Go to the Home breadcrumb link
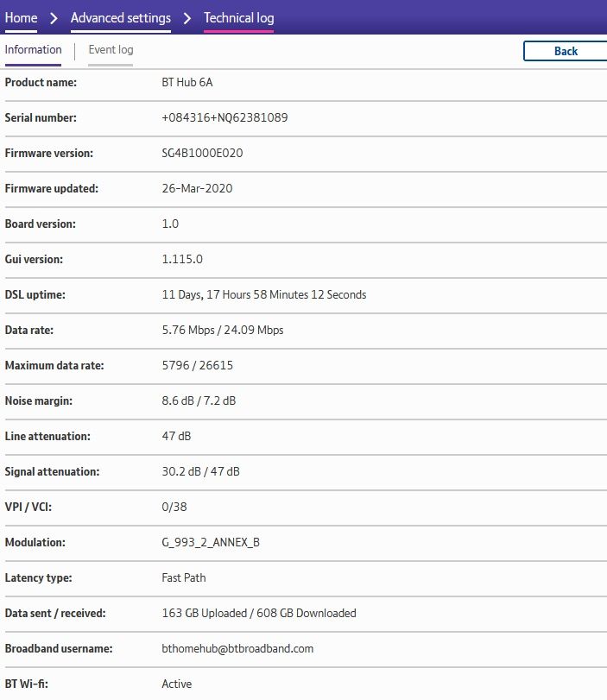 click(x=21, y=18)
